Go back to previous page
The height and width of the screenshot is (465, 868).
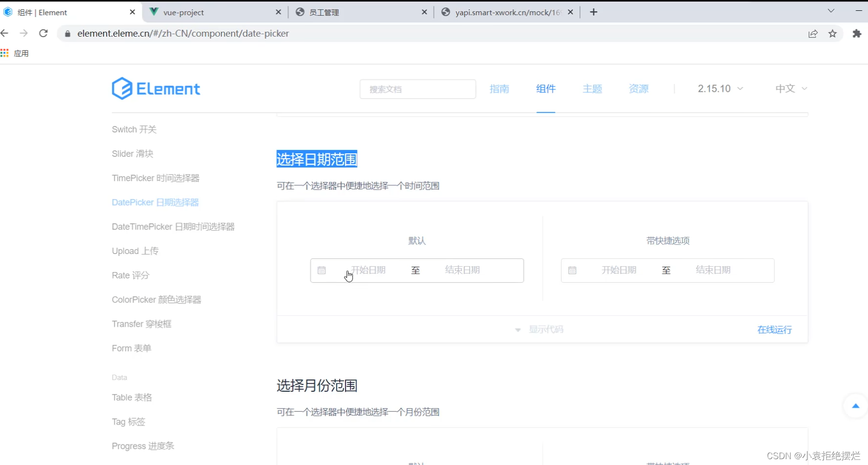[x=5, y=33]
